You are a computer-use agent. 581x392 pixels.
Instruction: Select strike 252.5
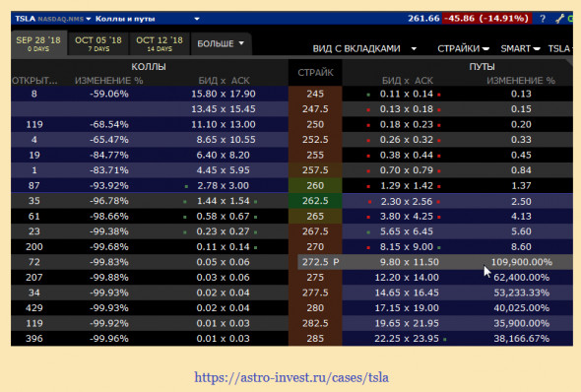click(315, 140)
